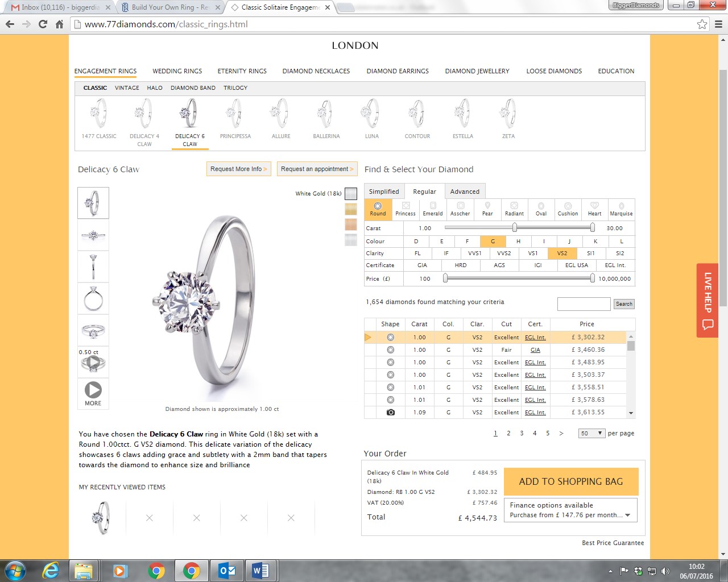Choose the Cushion diamond shape

(x=568, y=209)
